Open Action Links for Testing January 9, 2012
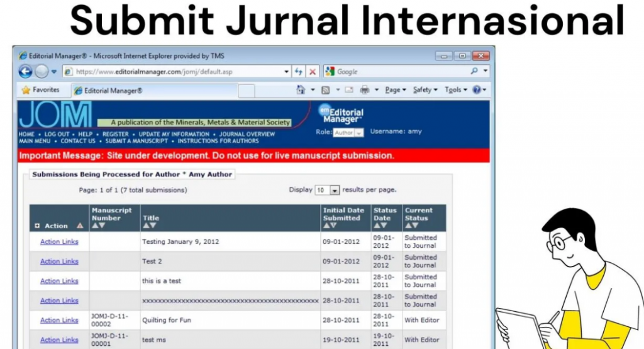Image resolution: width=644 pixels, height=349 pixels. click(x=59, y=242)
